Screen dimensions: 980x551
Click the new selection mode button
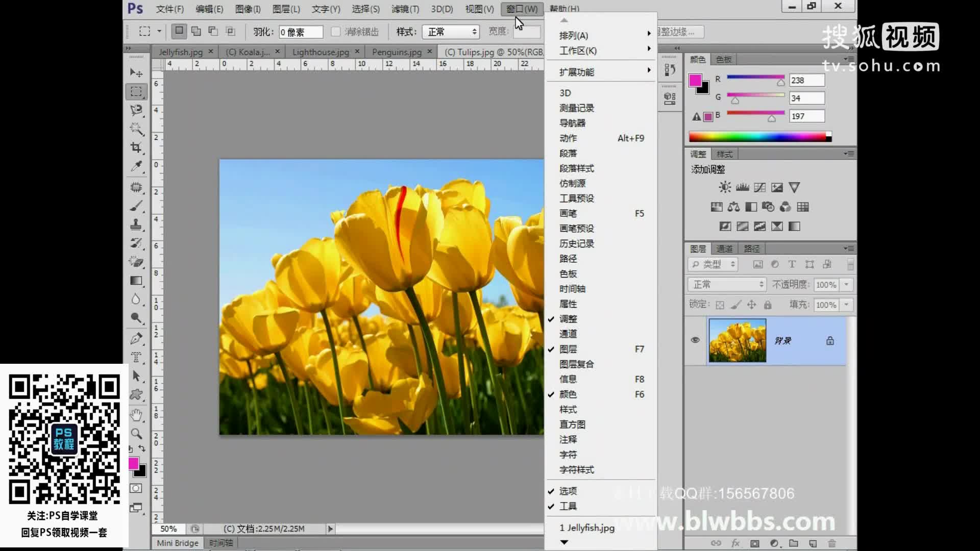point(179,31)
